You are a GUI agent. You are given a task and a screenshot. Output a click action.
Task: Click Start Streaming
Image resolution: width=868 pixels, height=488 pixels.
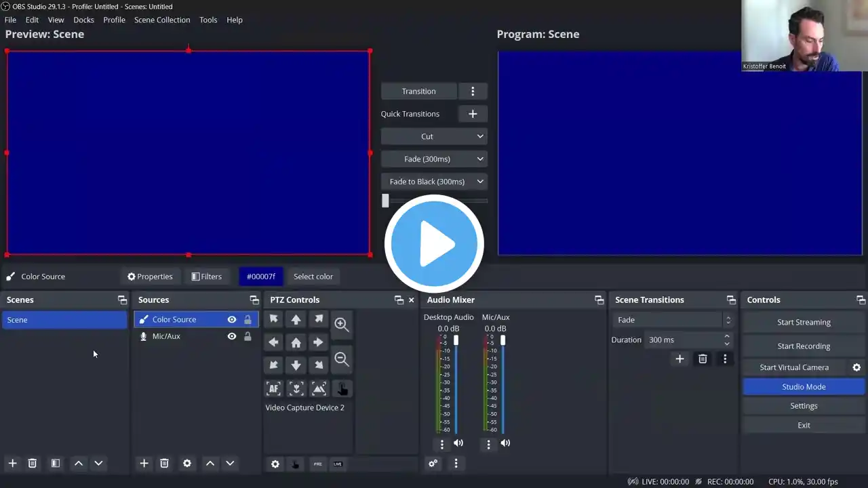(804, 323)
